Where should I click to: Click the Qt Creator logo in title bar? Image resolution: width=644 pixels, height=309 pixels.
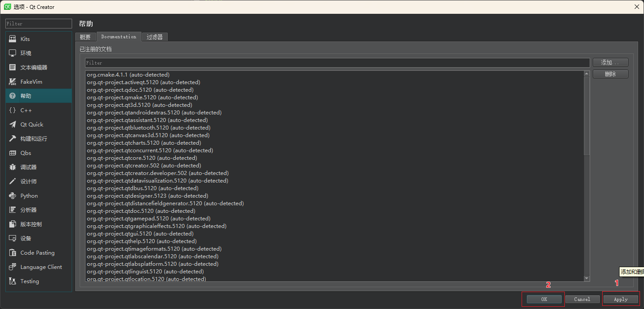click(8, 7)
